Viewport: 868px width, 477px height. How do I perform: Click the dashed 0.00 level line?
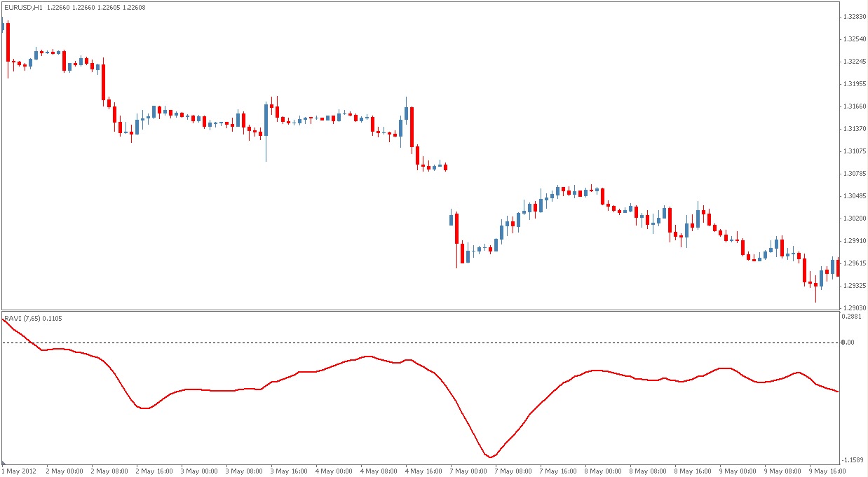point(421,343)
